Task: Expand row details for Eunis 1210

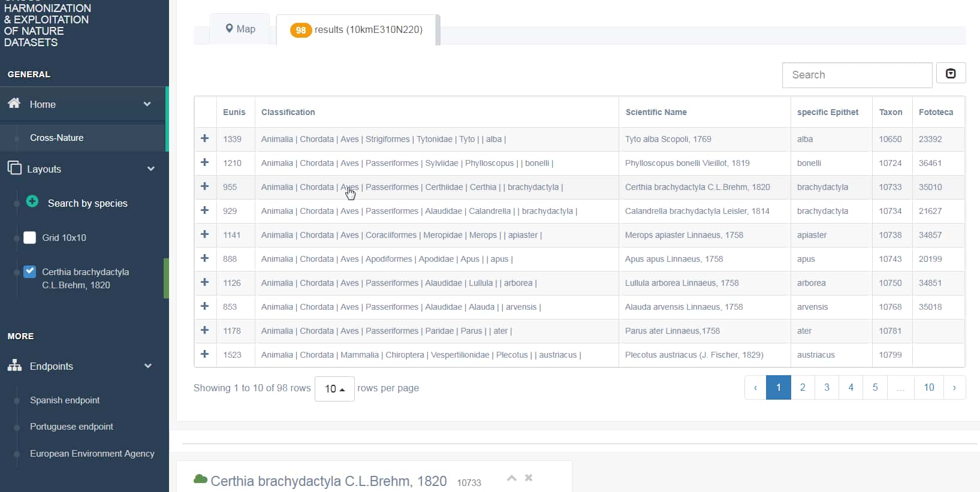Action: click(x=205, y=162)
